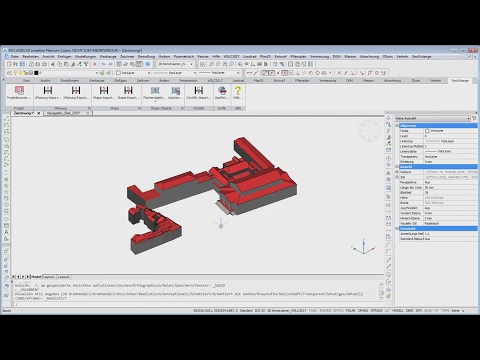480x360 pixels.
Task: Switch to the Layout1 tab
Action: point(49,277)
